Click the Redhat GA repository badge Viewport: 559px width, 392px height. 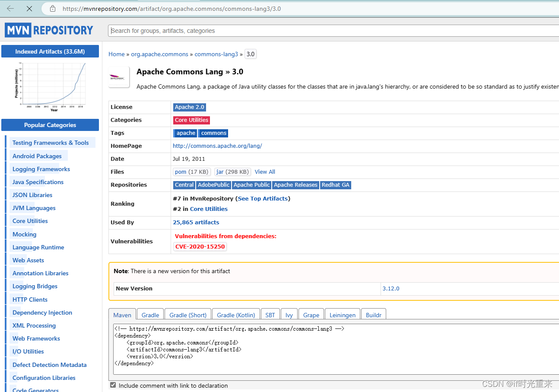pos(335,185)
